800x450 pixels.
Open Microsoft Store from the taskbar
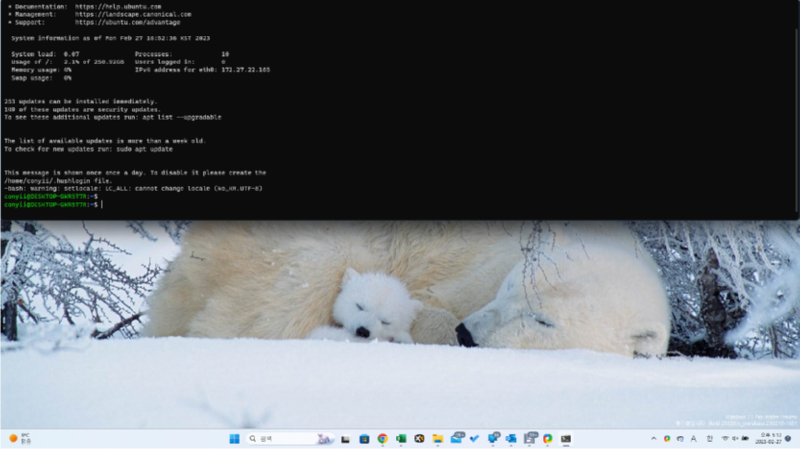point(363,438)
